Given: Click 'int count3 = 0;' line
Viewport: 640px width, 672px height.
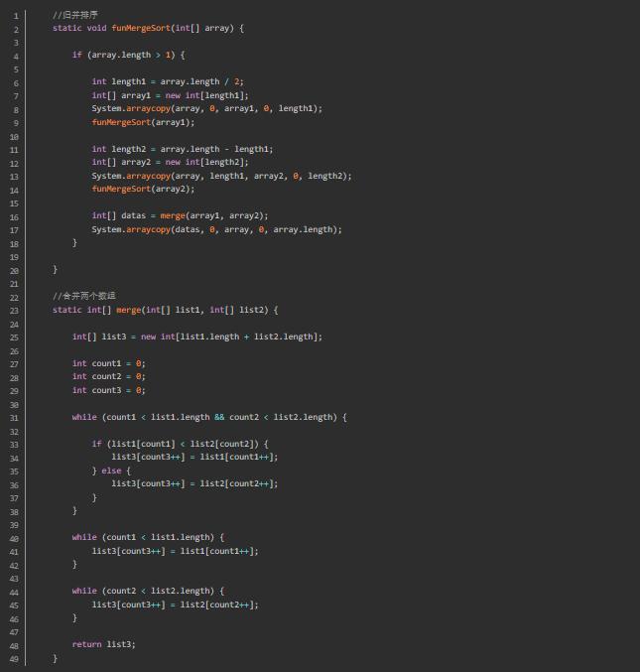Looking at the screenshot, I should click(x=109, y=390).
